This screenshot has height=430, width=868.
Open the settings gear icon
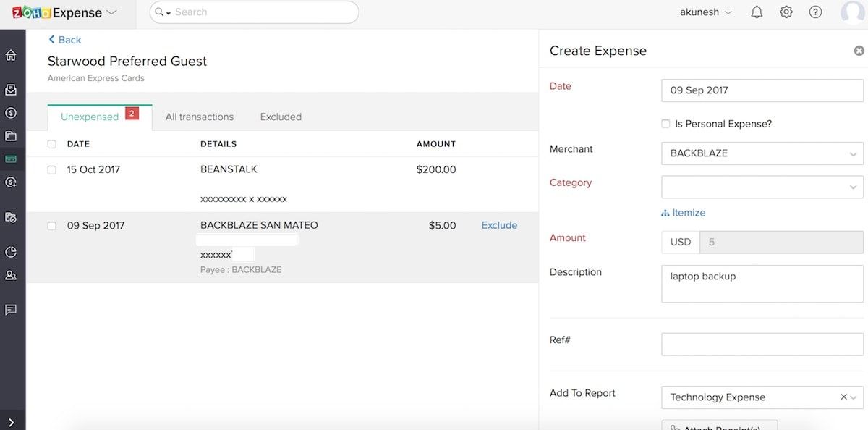pos(786,12)
